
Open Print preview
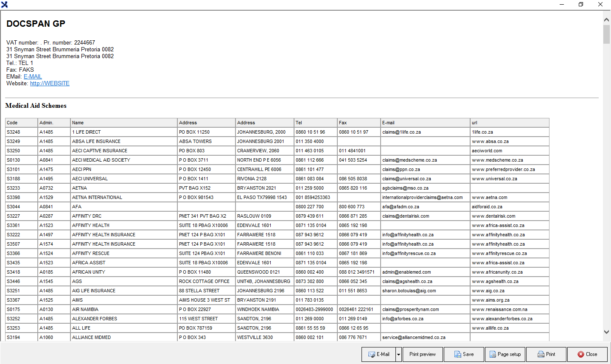[422, 354]
